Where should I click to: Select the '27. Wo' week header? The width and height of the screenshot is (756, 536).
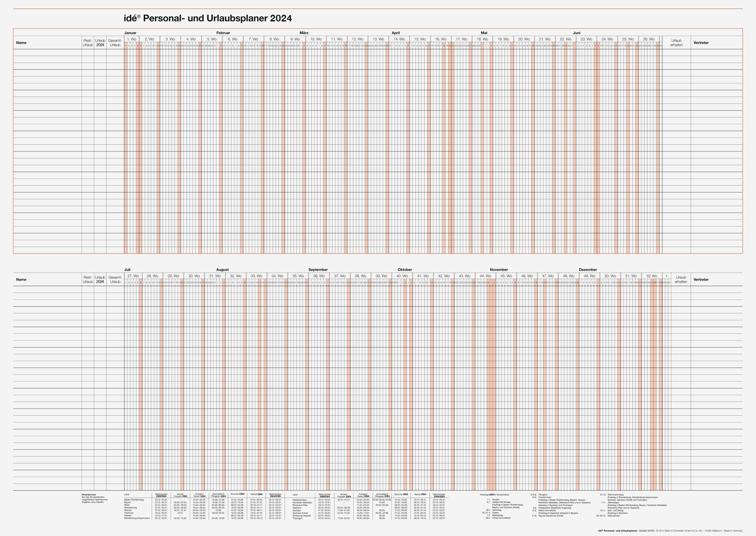point(133,276)
